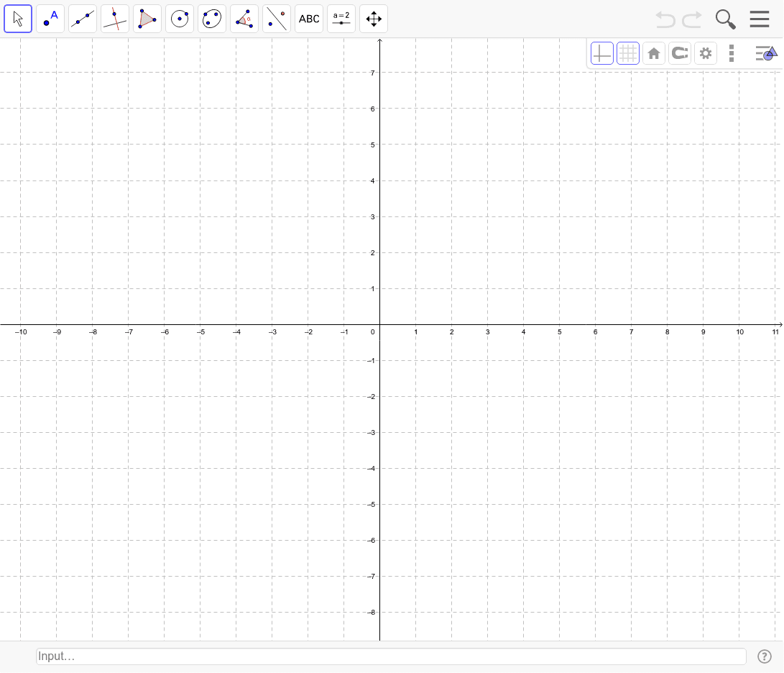
Task: Select the Perpendicular Line tool
Action: click(x=114, y=19)
